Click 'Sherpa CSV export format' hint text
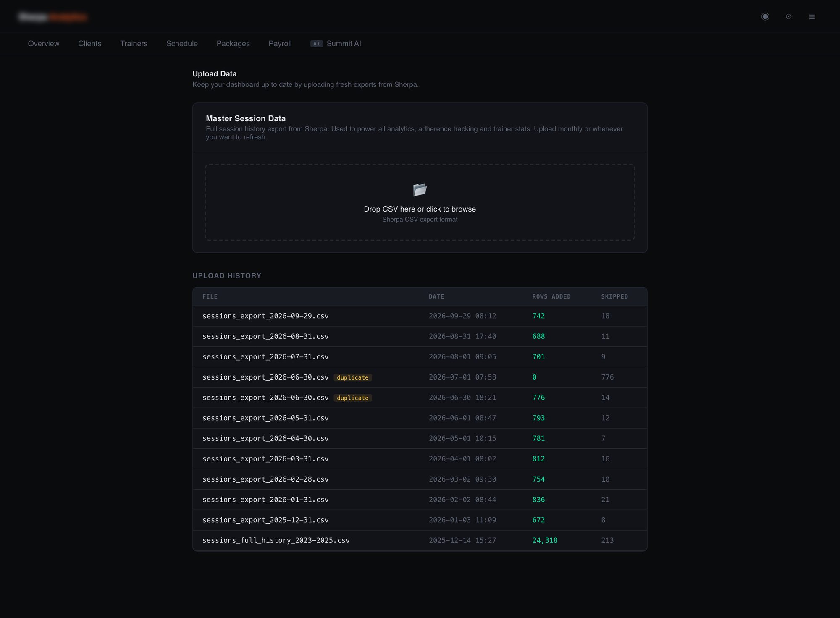Viewport: 840px width, 618px height. click(420, 220)
